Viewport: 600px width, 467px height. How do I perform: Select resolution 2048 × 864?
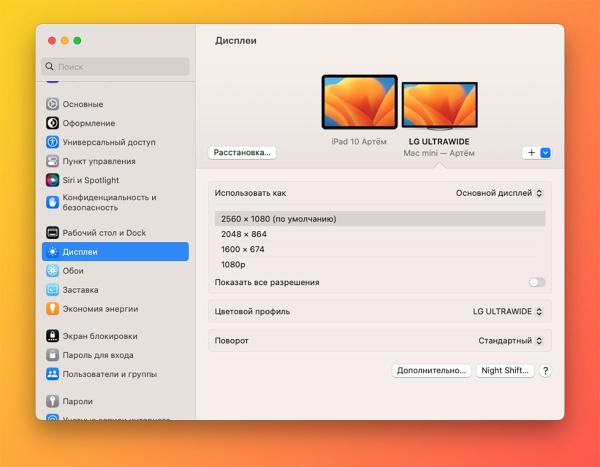pos(380,234)
